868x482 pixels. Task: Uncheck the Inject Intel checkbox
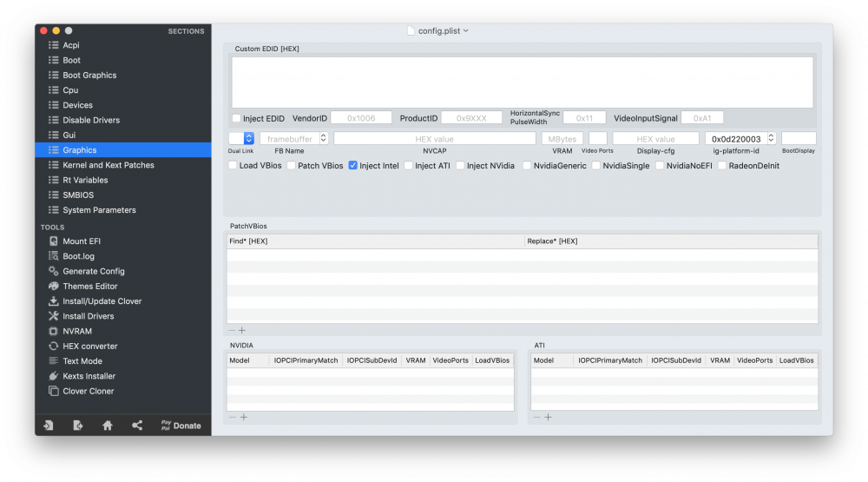[x=352, y=166]
